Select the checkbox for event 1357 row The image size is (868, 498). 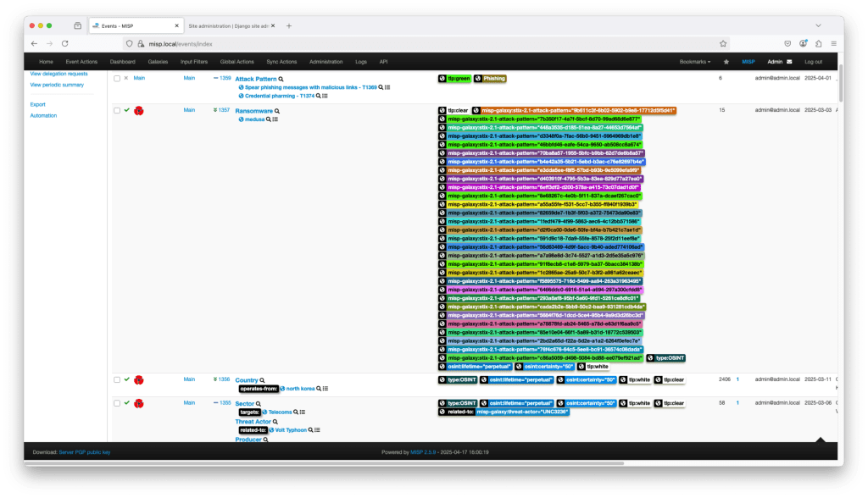pyautogui.click(x=117, y=110)
